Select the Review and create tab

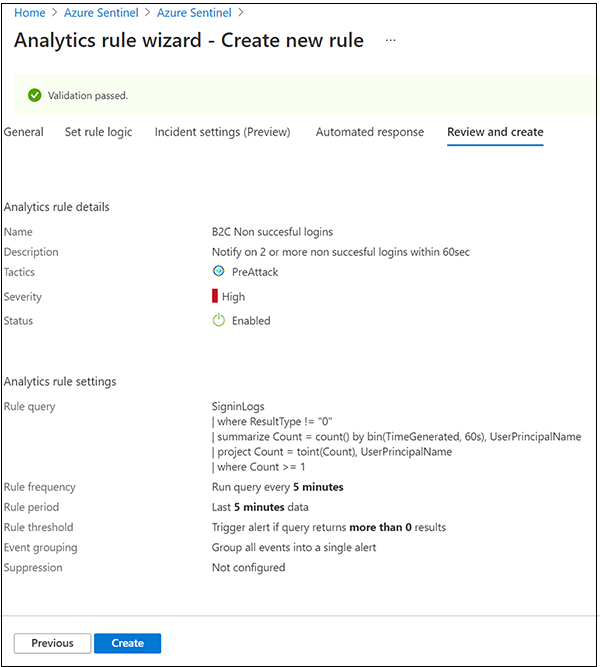[x=495, y=132]
